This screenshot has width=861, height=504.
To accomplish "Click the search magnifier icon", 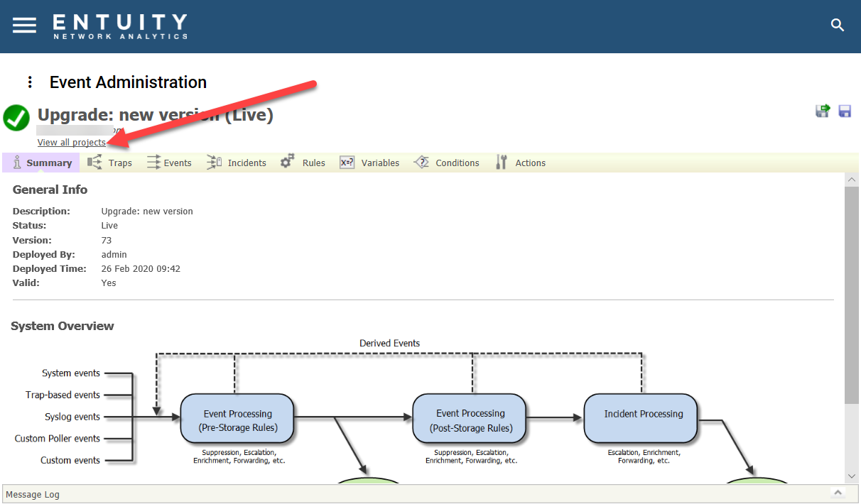I will click(838, 26).
